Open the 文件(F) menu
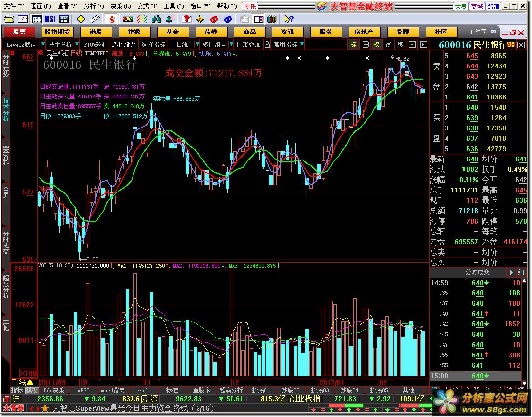The image size is (532, 417). [x=14, y=6]
